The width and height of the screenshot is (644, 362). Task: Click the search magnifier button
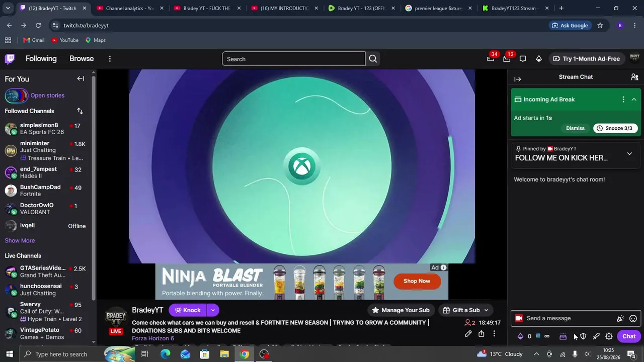373,59
